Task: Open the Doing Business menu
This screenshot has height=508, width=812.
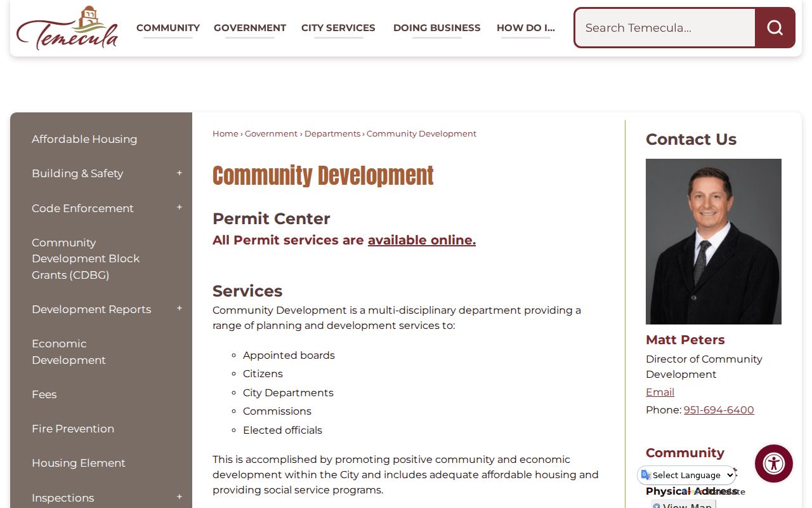Action: pos(437,28)
